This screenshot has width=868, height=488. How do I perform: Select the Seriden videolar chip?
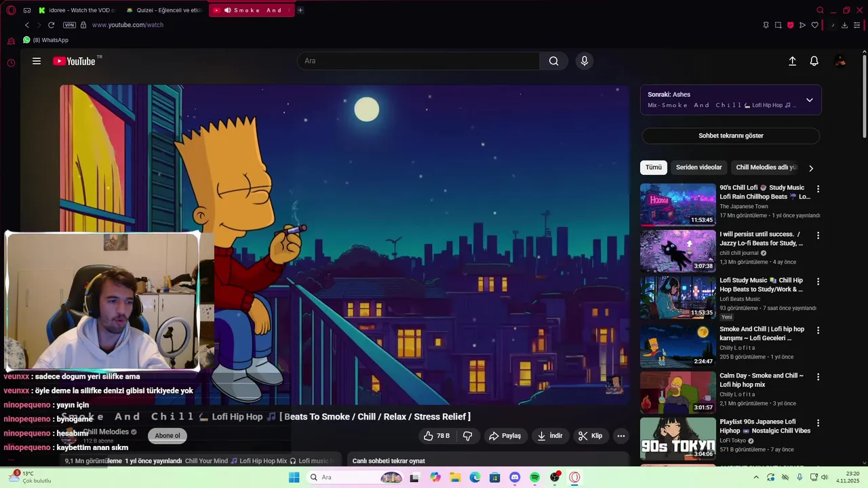[698, 167]
